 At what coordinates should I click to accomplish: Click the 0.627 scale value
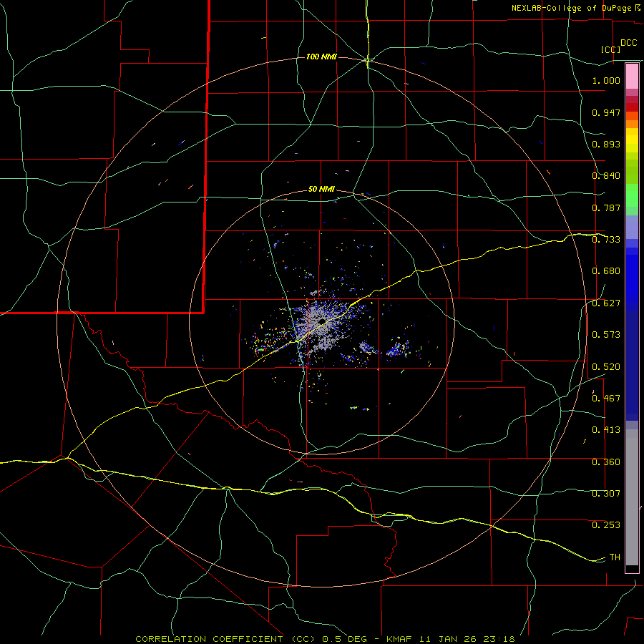(606, 303)
